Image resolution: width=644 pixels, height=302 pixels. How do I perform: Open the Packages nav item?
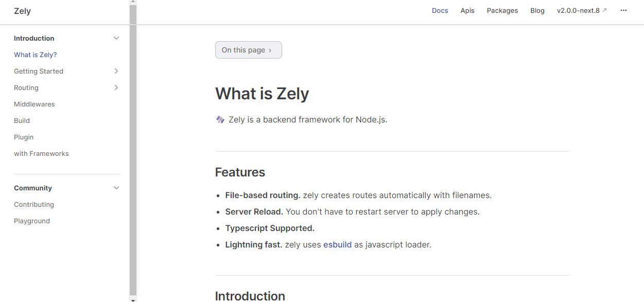502,10
